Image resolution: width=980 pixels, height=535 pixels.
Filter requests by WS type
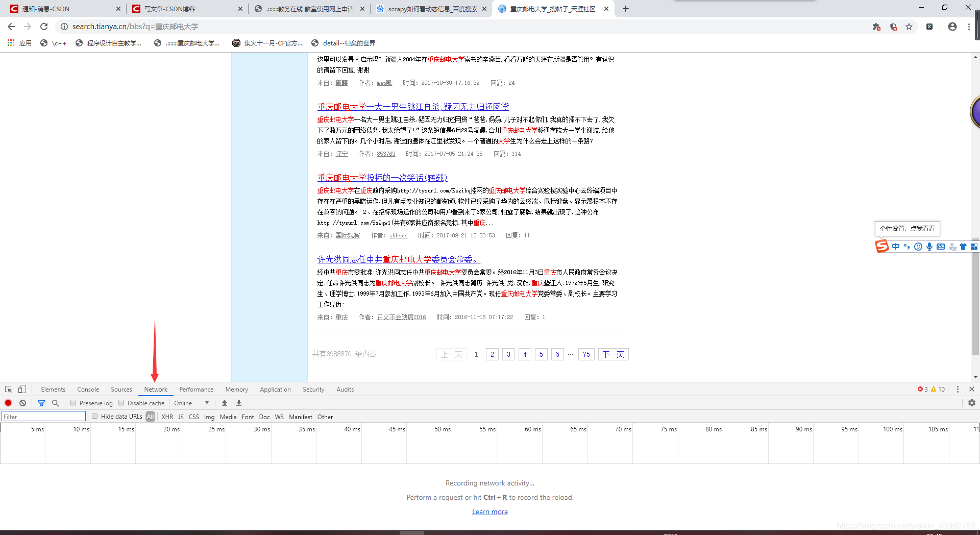click(279, 417)
